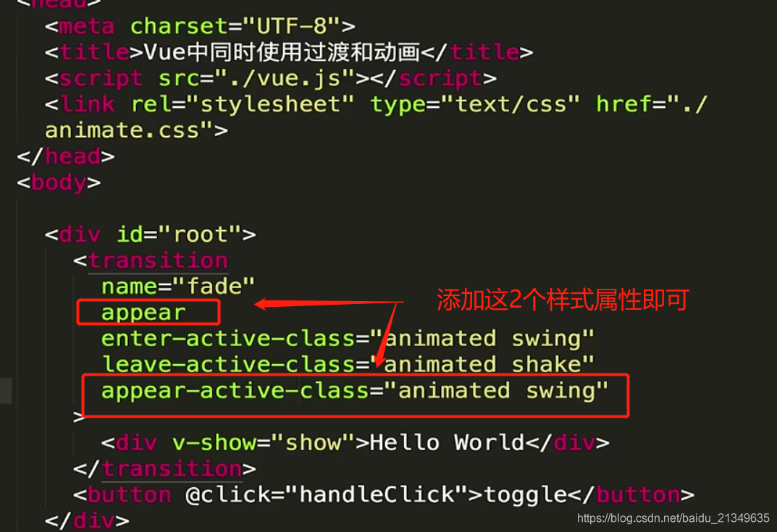The image size is (777, 532).
Task: Click the animate.css href continuation line
Action: pos(136,131)
